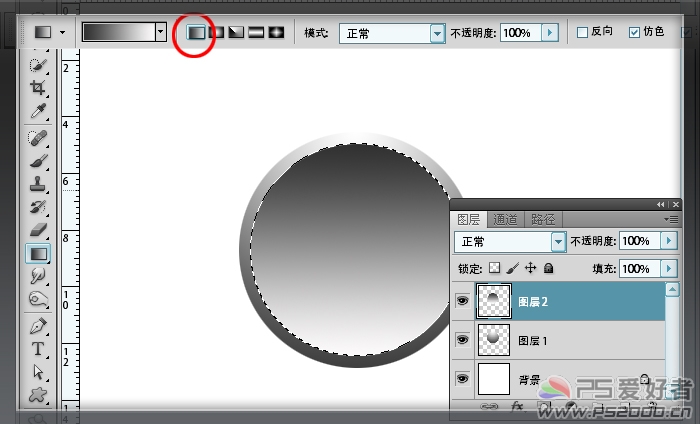Screen dimensions: 700x424
Task: Select the Custom Shape tool
Action: click(38, 395)
